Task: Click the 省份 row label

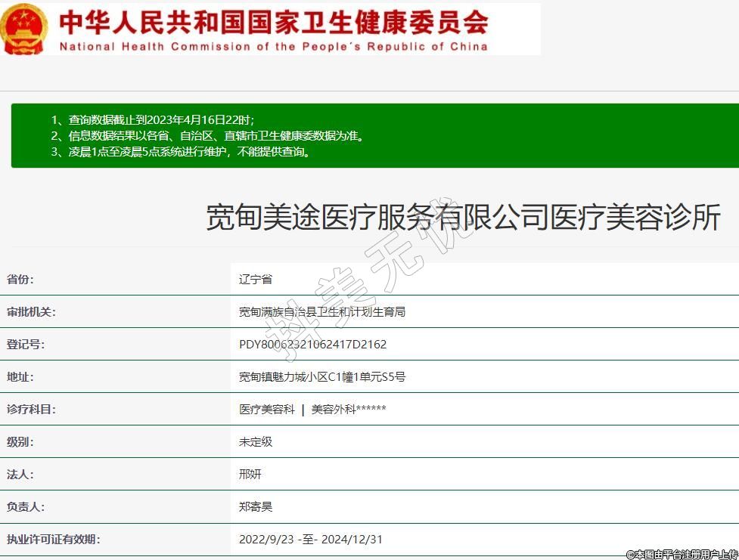Action: tap(20, 280)
